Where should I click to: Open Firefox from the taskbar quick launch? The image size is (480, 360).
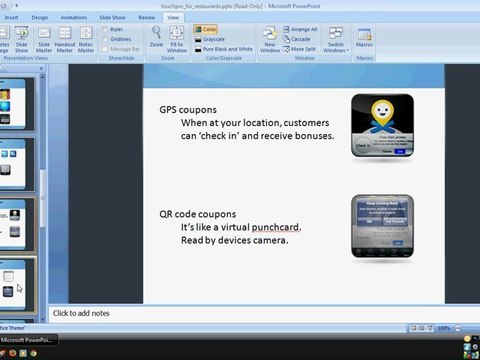point(13,353)
